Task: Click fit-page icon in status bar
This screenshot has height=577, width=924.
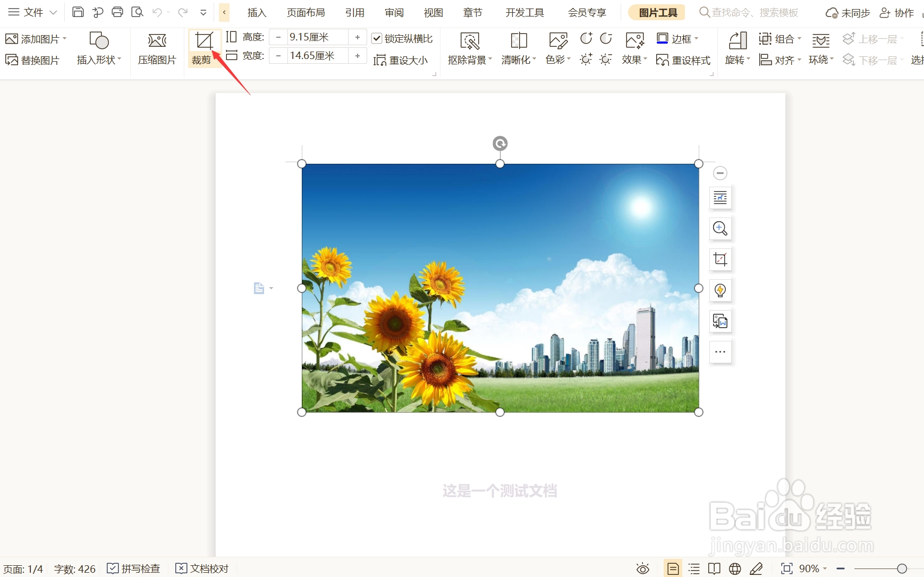Action: pos(786,568)
